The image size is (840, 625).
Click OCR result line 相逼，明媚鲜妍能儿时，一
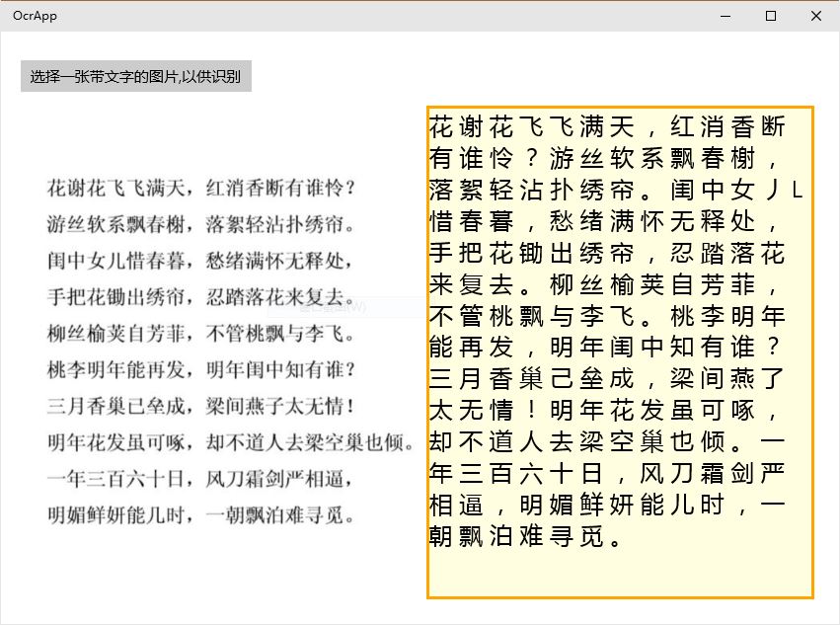tap(607, 505)
